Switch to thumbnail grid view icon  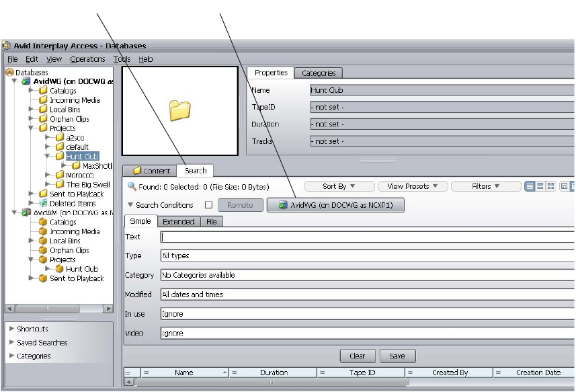click(550, 186)
